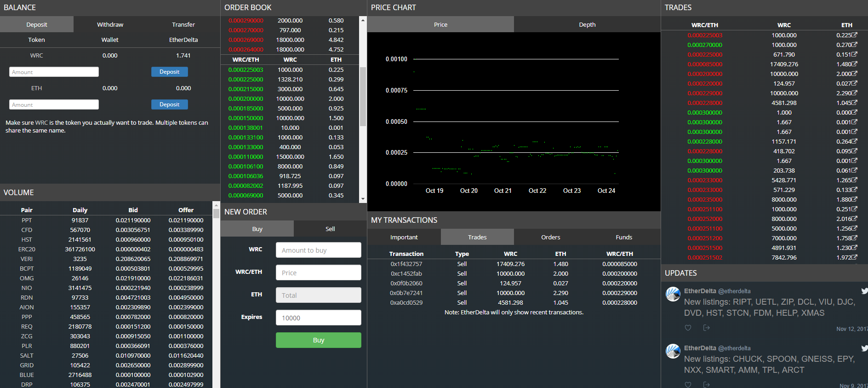Viewport: 868px width, 388px height.
Task: Click the order book scrollbar up arrow
Action: [x=363, y=20]
